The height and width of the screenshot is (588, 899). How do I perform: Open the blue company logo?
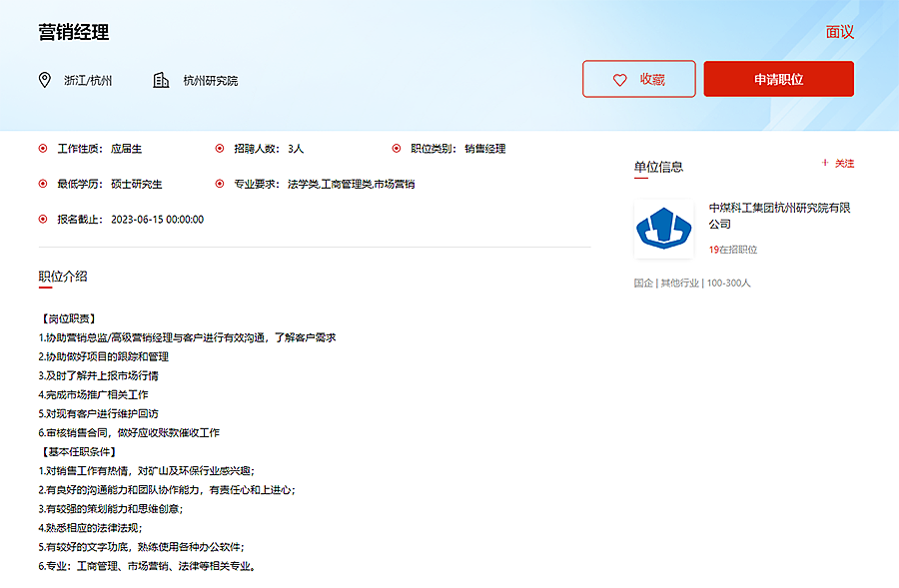point(664,229)
